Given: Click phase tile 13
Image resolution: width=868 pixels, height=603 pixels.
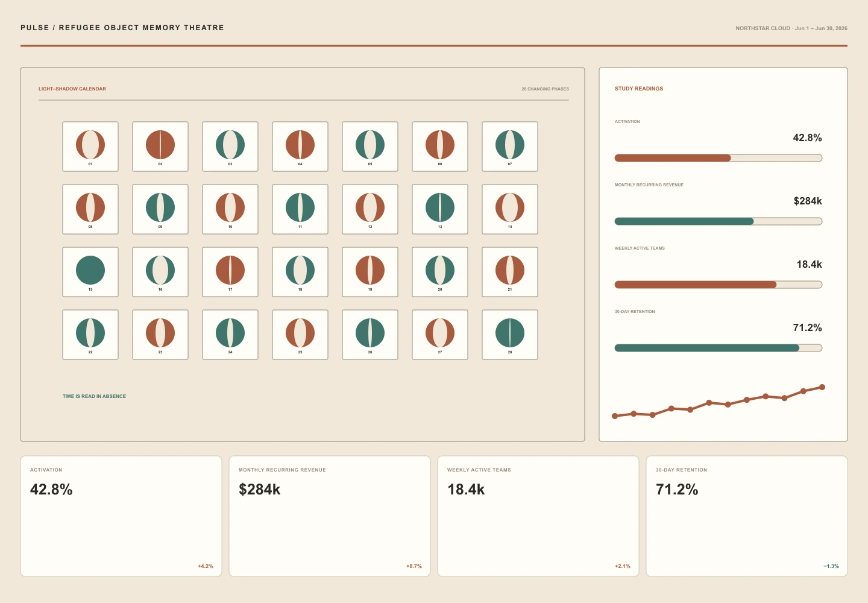Looking at the screenshot, I should (440, 209).
